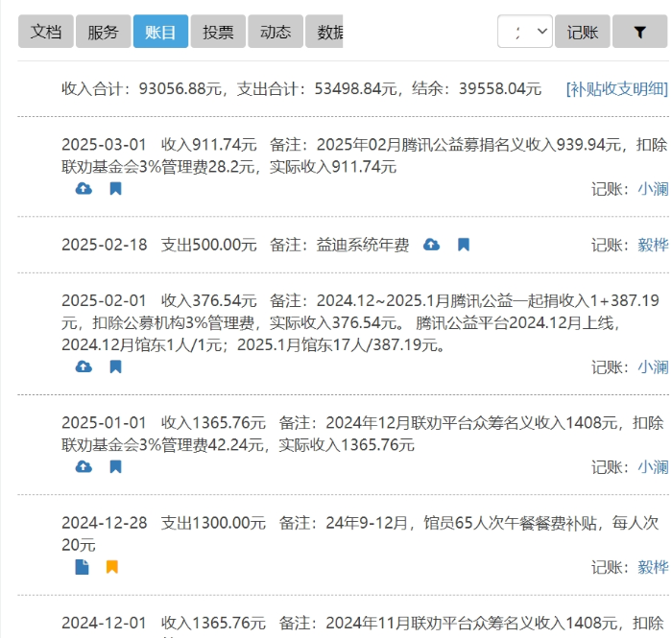The width and height of the screenshot is (672, 638).
Task: Bookmark the 2025-03-01 income entry
Action: pos(115,189)
